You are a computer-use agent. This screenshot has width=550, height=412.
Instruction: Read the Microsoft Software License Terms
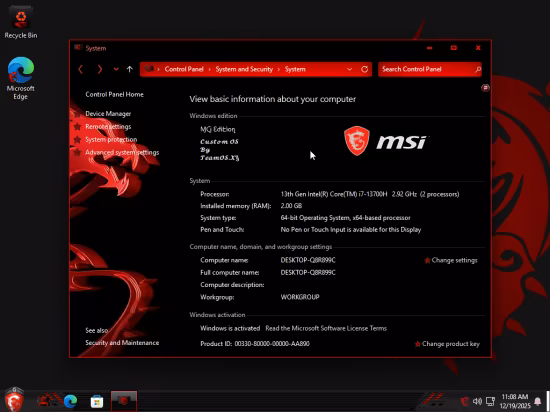pos(326,328)
